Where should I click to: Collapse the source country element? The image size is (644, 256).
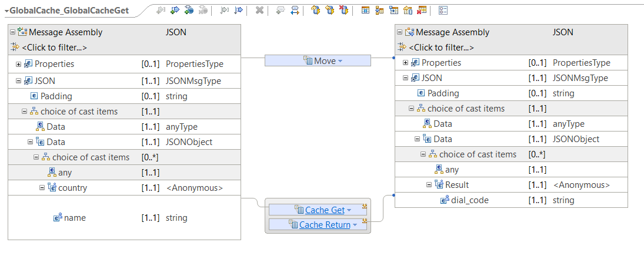pyautogui.click(x=42, y=188)
